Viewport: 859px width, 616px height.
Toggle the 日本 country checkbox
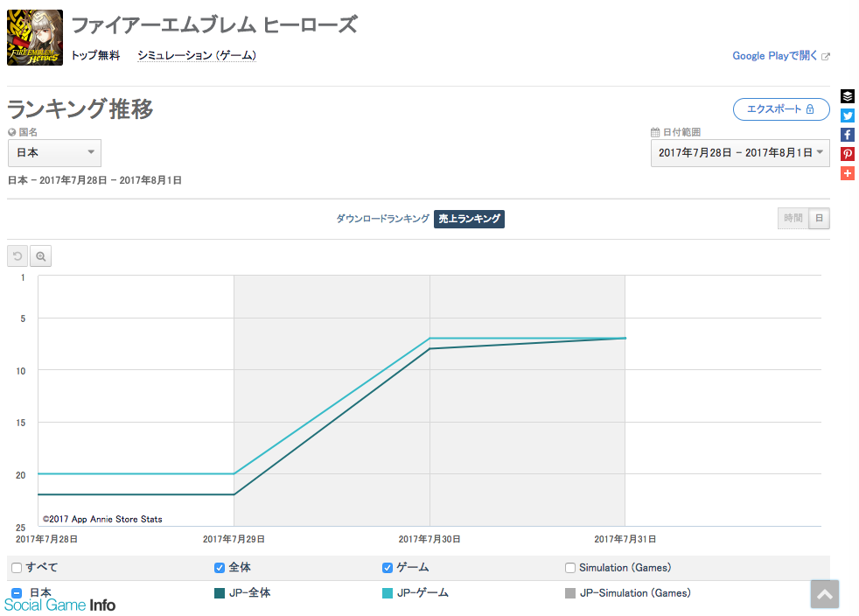17,592
